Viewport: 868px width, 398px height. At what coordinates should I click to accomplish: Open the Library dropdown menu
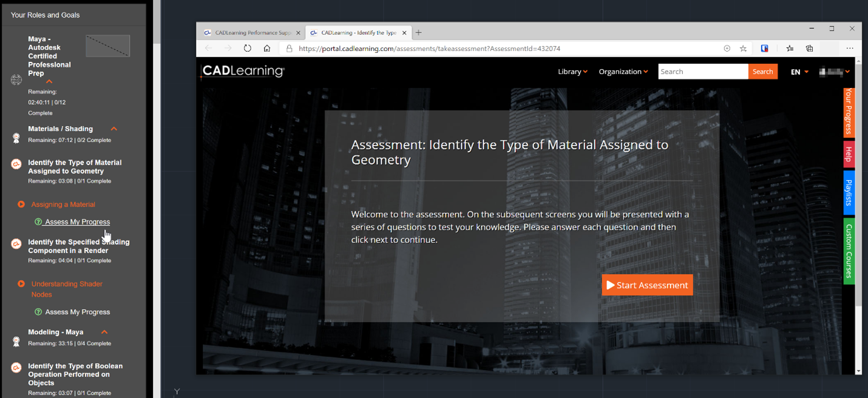572,72
